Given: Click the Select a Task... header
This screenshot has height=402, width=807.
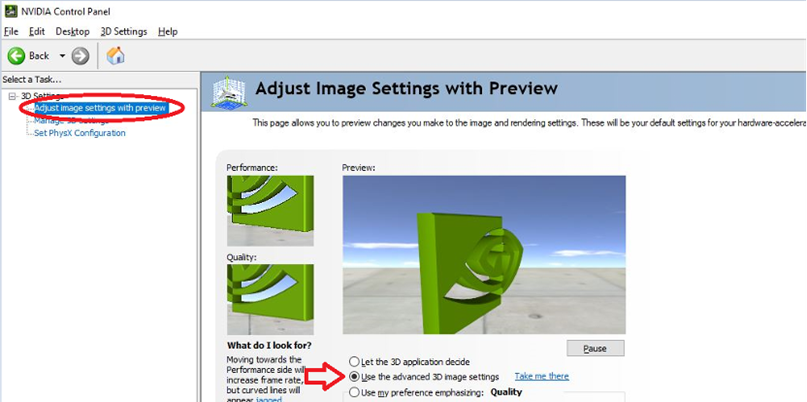Looking at the screenshot, I should 32,80.
